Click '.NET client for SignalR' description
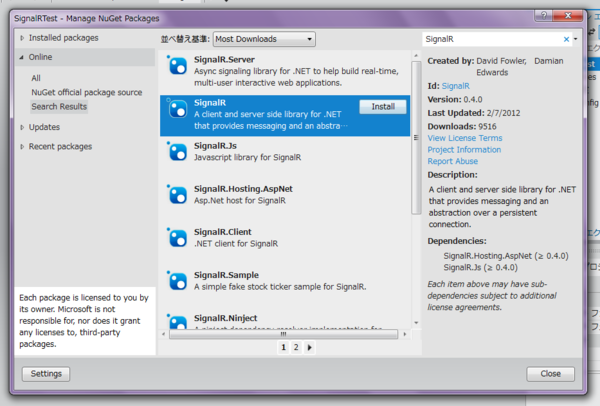 [236, 244]
